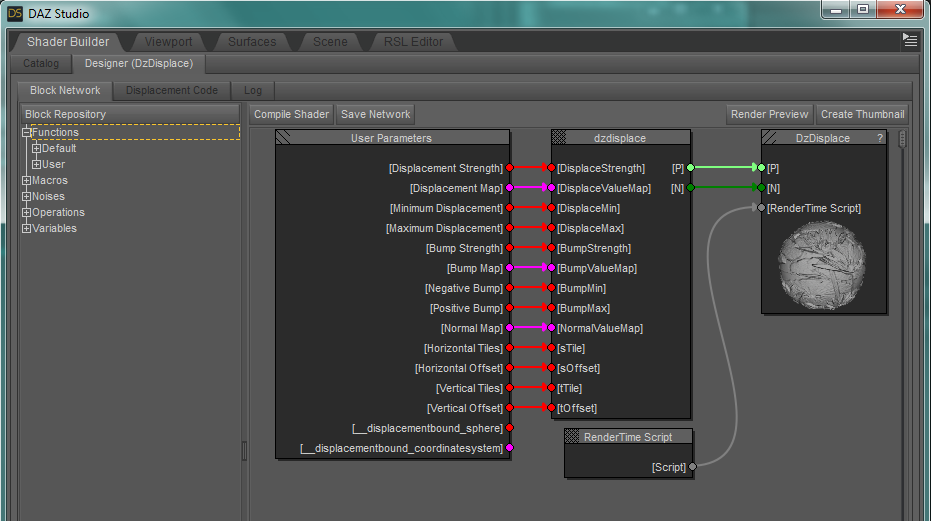Screen dimensions: 931x521
Task: Maximize the DAZ Studio window
Action: (863, 10)
